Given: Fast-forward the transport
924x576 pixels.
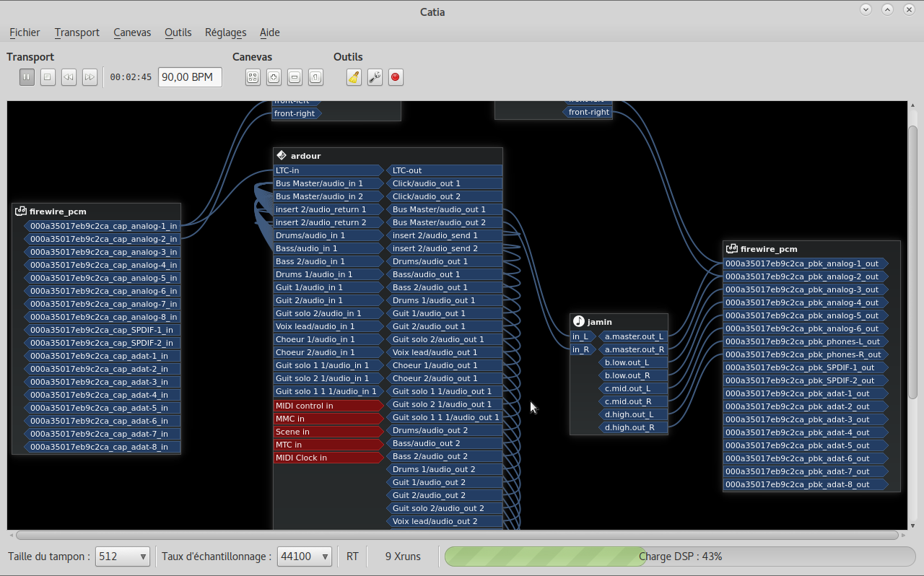Looking at the screenshot, I should coord(90,77).
